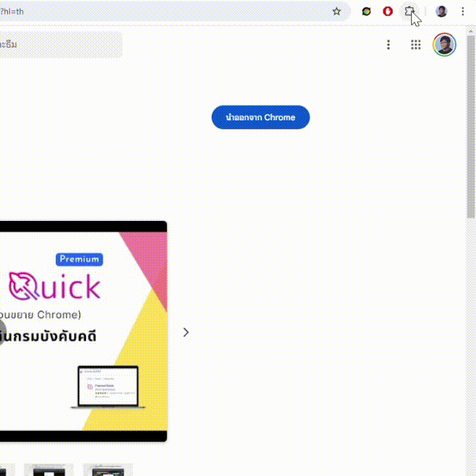This screenshot has height=476, width=476.
Task: Open Chrome's three-dot main menu
Action: tap(463, 11)
